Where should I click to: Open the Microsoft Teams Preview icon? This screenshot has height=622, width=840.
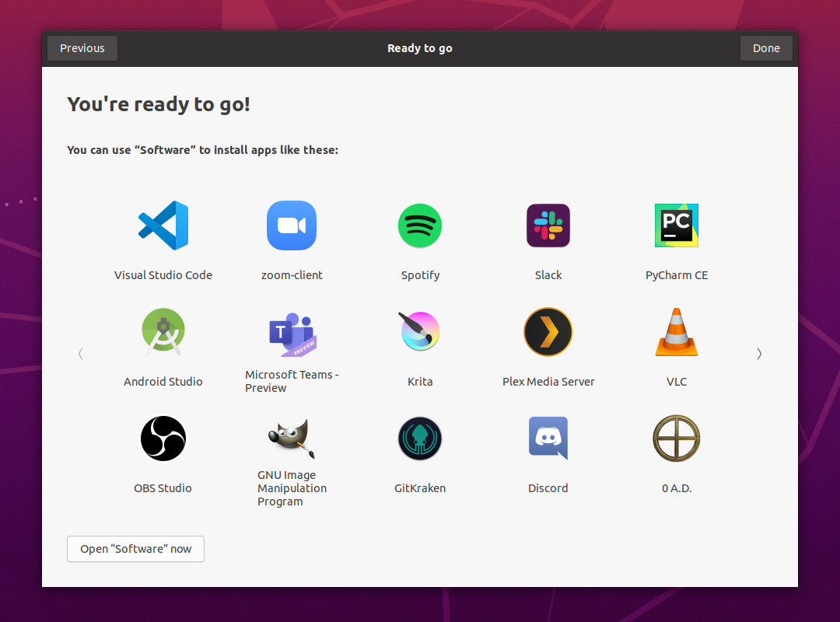click(x=292, y=334)
